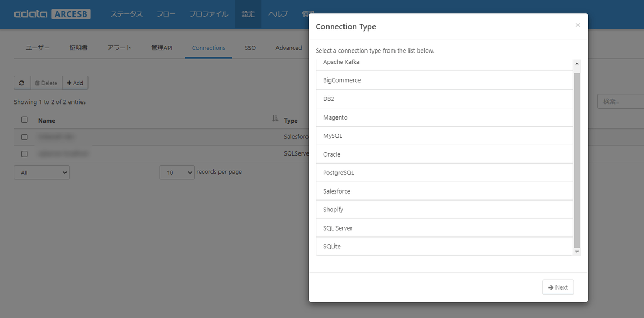Click the CData ArcESB logo
Image resolution: width=644 pixels, height=318 pixels.
click(x=52, y=14)
